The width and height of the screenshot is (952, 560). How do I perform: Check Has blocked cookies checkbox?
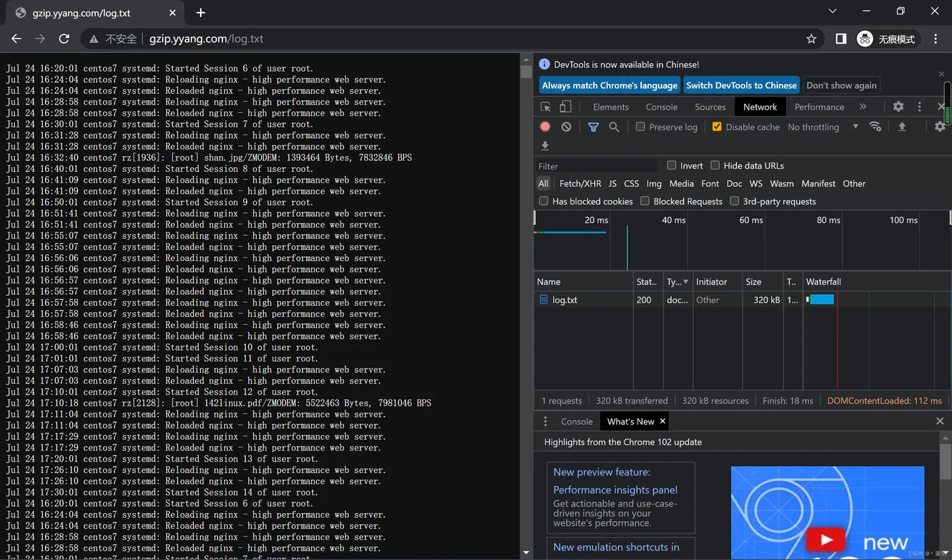(x=543, y=201)
